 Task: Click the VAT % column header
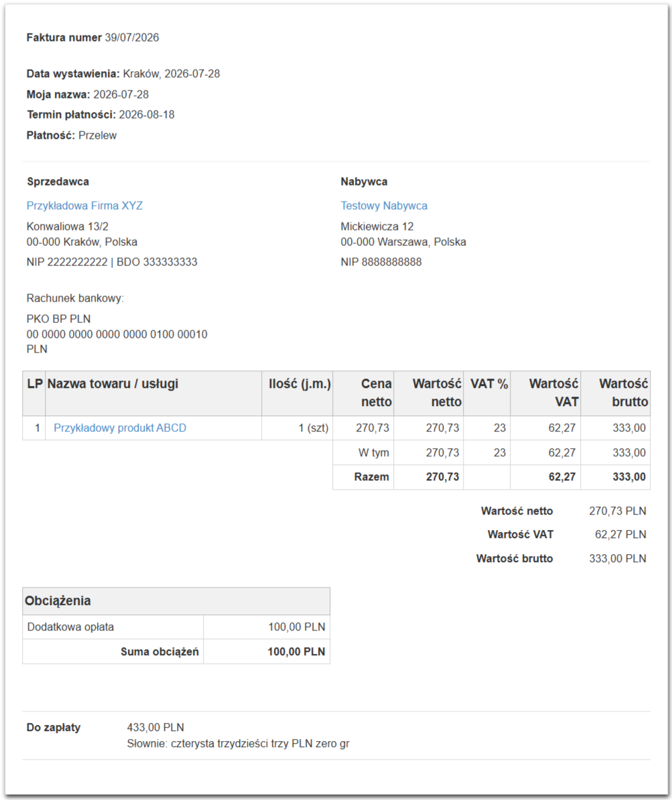coord(487,393)
